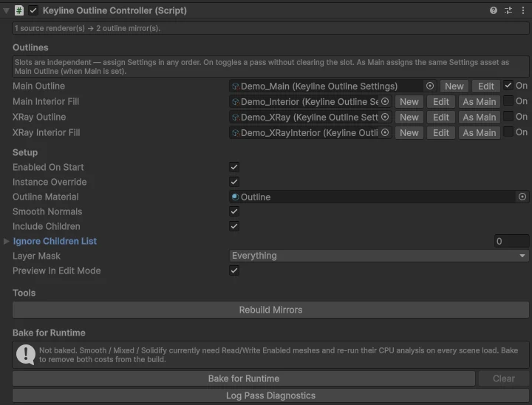Enable XRay Outline On checkbox

pyautogui.click(x=508, y=117)
